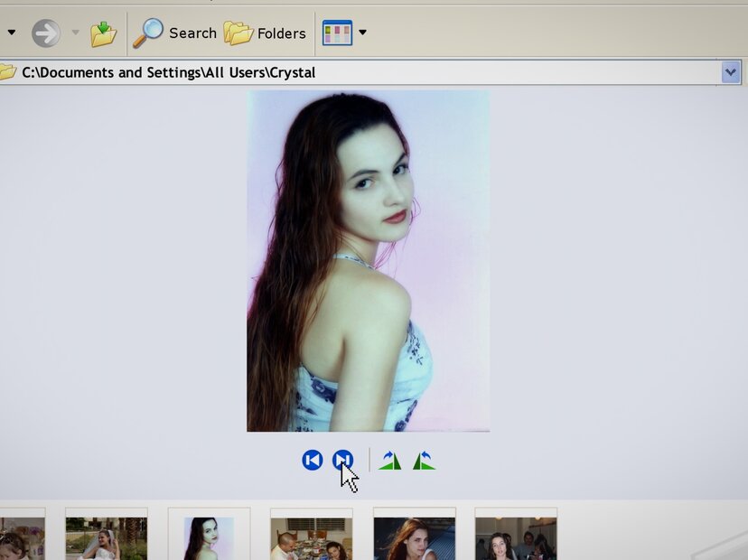Click the large portrait preview image
Screen dimensions: 748x560
click(x=368, y=261)
